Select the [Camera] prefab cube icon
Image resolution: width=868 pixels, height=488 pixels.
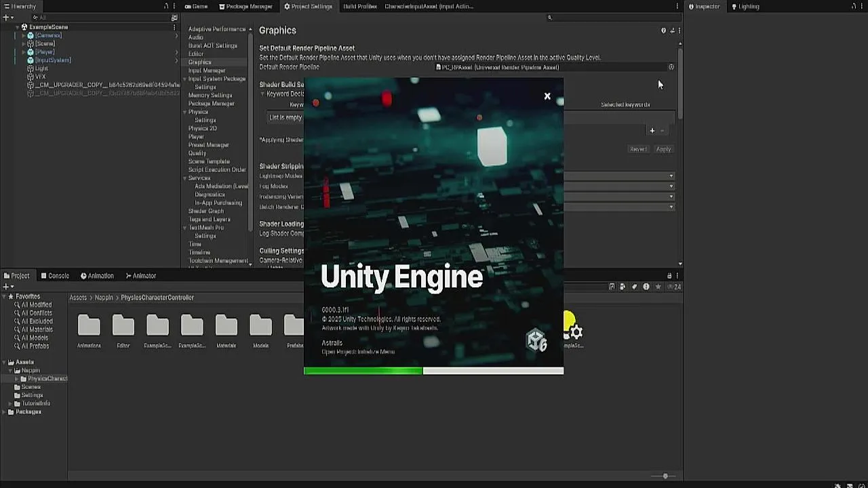(31, 35)
